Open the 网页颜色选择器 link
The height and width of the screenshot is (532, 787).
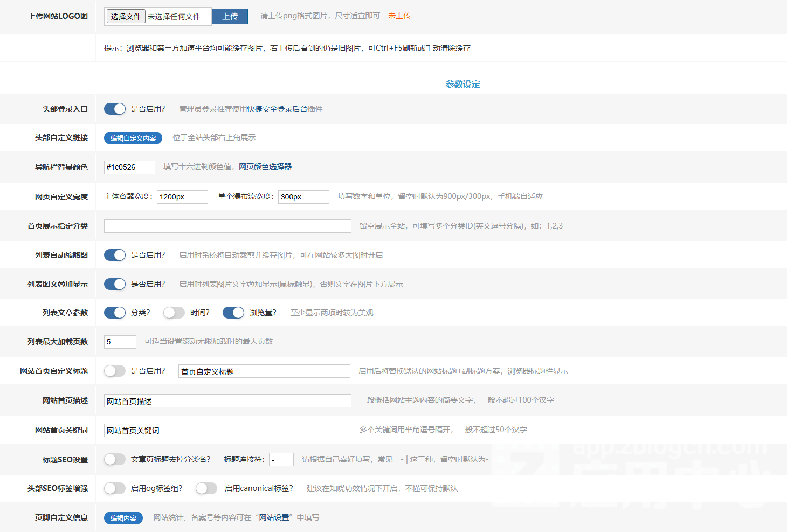point(265,167)
